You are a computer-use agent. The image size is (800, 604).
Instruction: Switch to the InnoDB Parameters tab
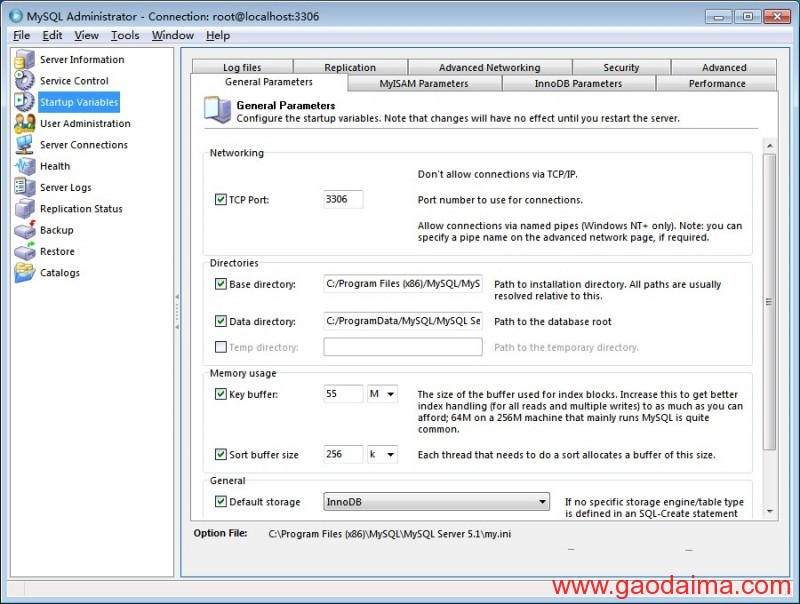click(x=579, y=84)
